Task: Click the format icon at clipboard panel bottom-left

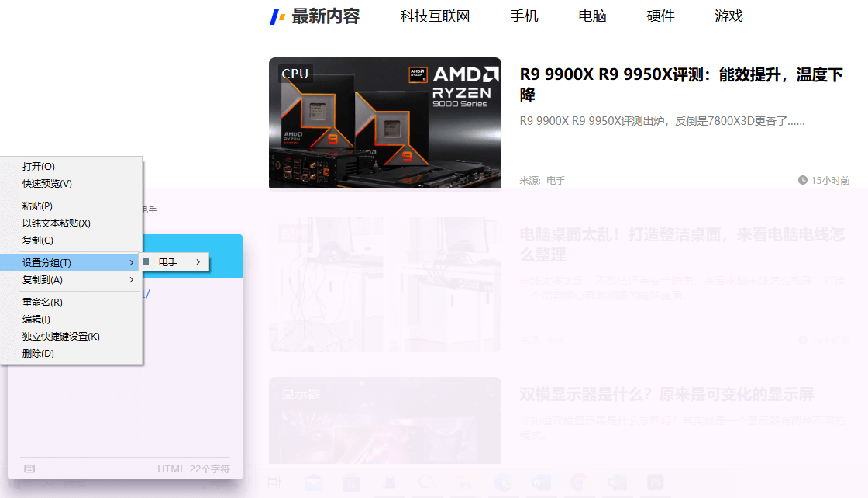Action: pyautogui.click(x=30, y=469)
